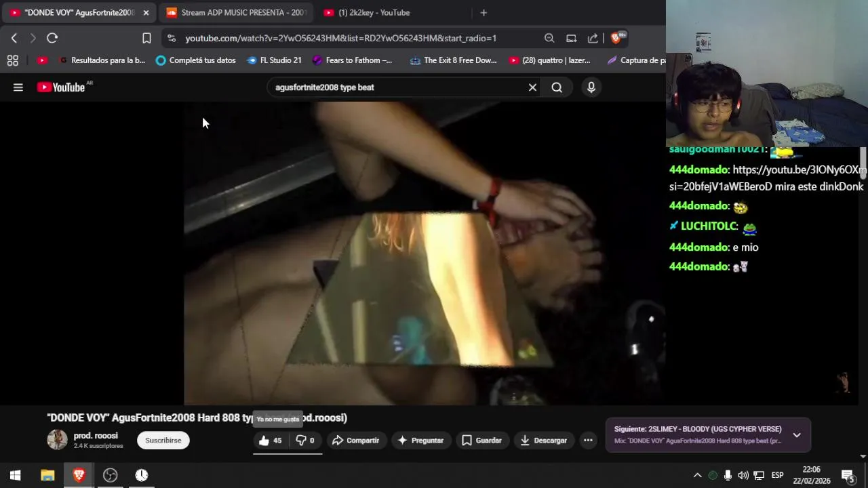Share this page via the address bar share icon
868x488 pixels.
tap(593, 38)
